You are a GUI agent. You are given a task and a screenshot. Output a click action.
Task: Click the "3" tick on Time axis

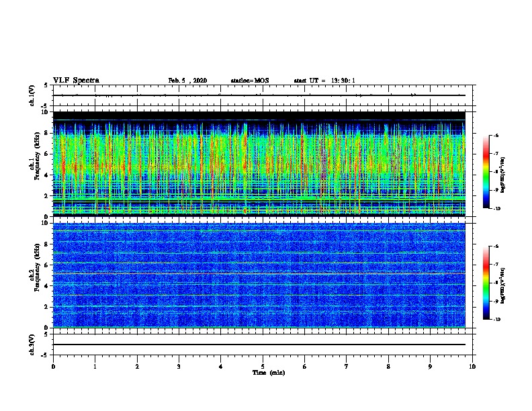[179, 367]
